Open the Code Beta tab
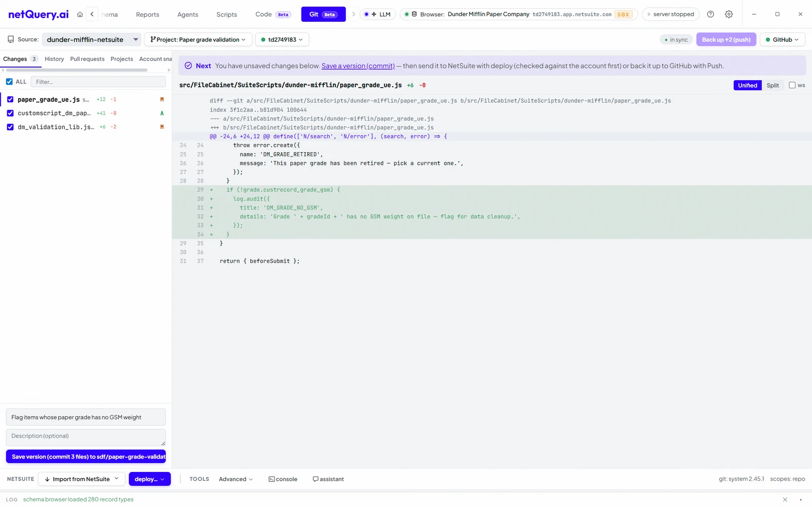812x507 pixels. coord(273,14)
